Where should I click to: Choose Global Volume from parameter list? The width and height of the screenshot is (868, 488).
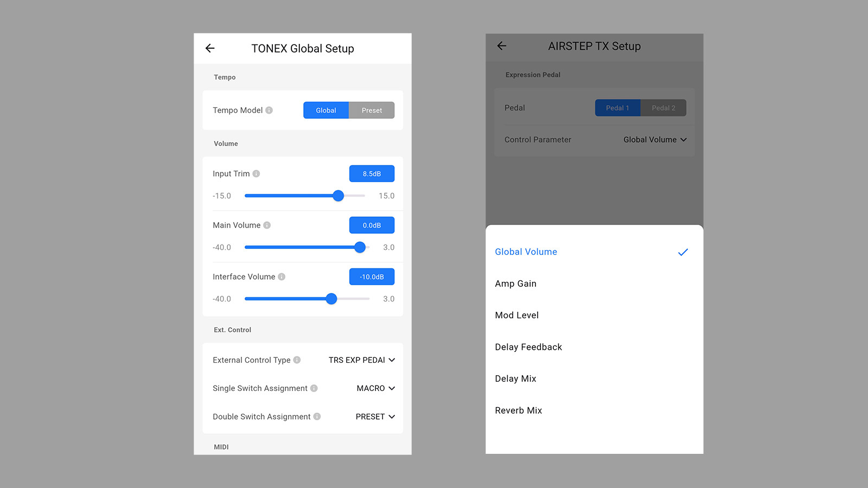pyautogui.click(x=595, y=252)
